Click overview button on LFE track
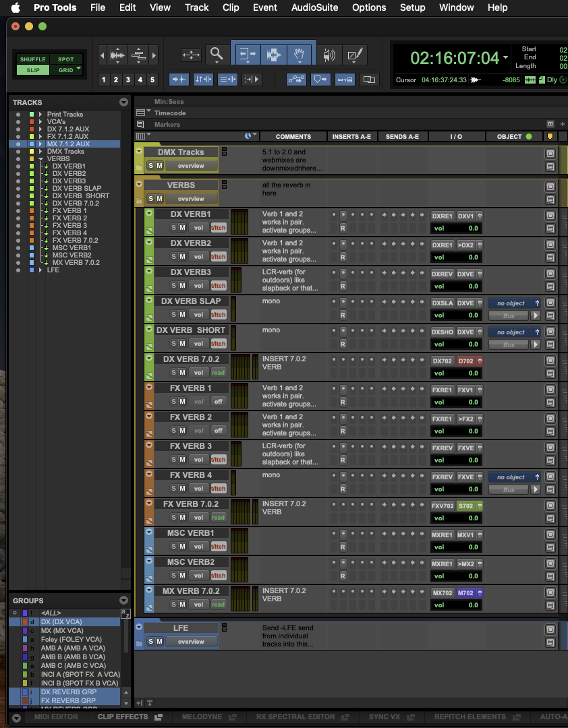The width and height of the screenshot is (568, 728). tap(191, 642)
